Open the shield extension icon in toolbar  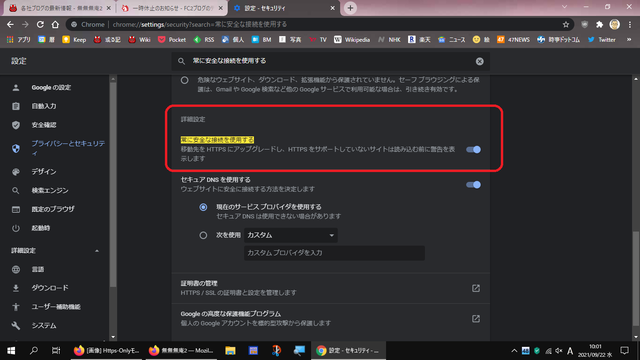(x=584, y=24)
